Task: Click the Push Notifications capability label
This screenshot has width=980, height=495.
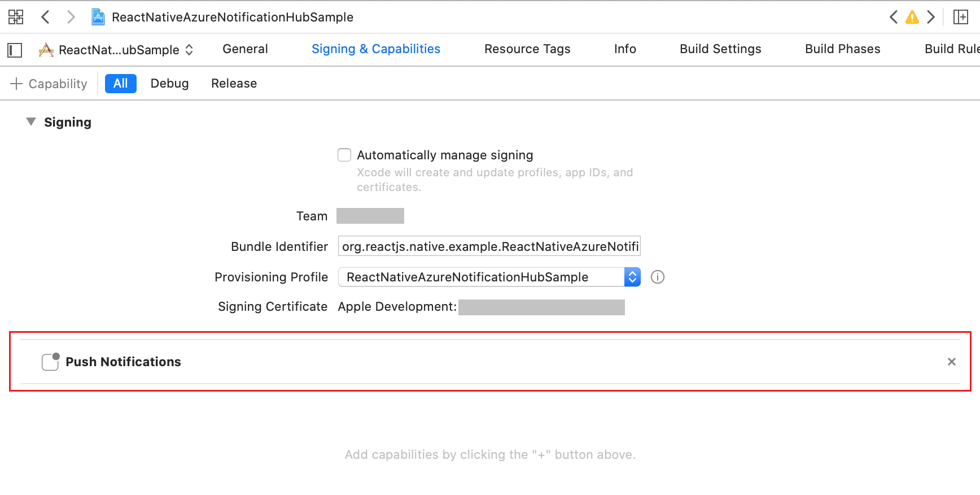Action: pos(123,362)
